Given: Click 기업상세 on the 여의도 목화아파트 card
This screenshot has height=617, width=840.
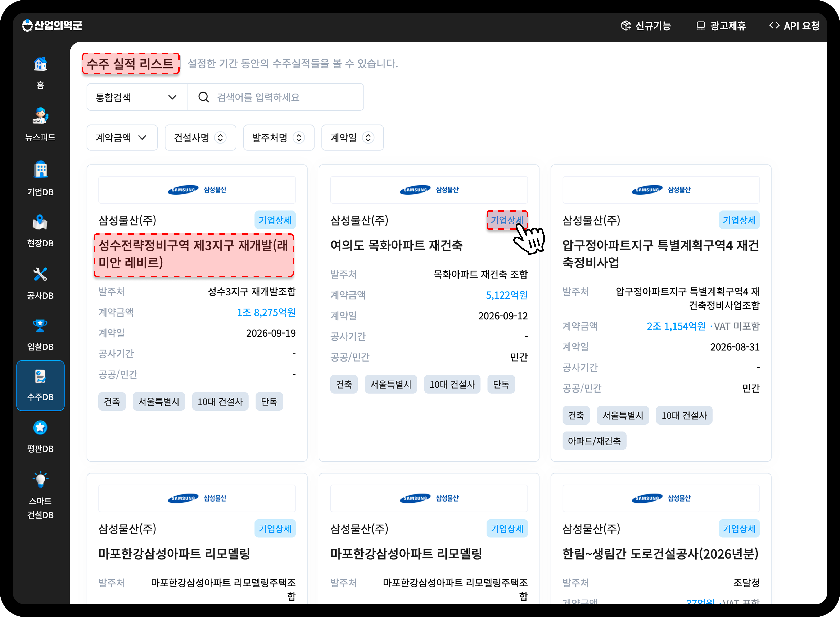Looking at the screenshot, I should (507, 220).
